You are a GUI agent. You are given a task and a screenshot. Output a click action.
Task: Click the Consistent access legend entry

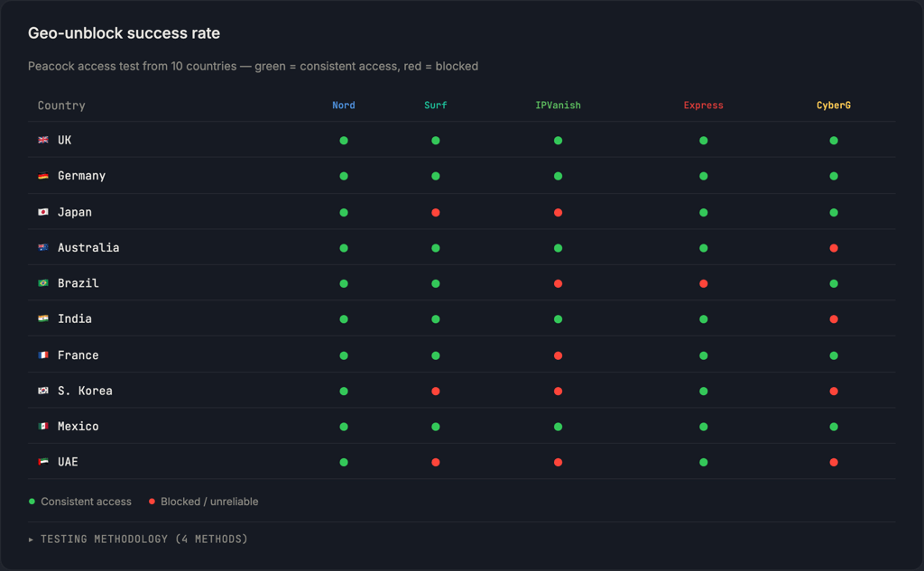tap(80, 502)
